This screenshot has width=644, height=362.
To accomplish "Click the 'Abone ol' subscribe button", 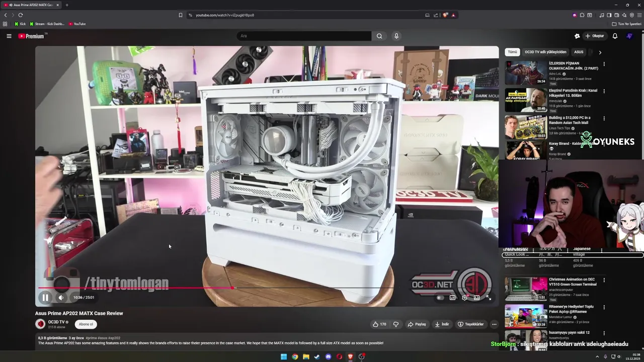I will coord(86,324).
